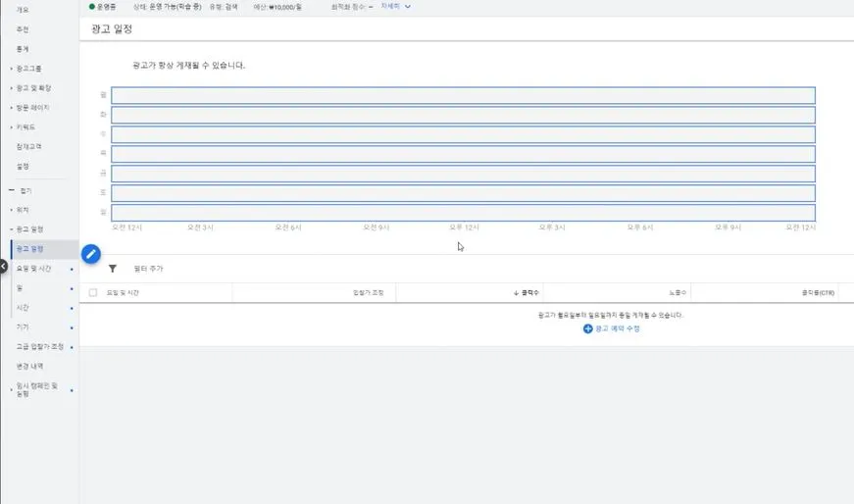Collapse the extra menu with 접기
This screenshot has height=504, width=854.
click(x=21, y=190)
